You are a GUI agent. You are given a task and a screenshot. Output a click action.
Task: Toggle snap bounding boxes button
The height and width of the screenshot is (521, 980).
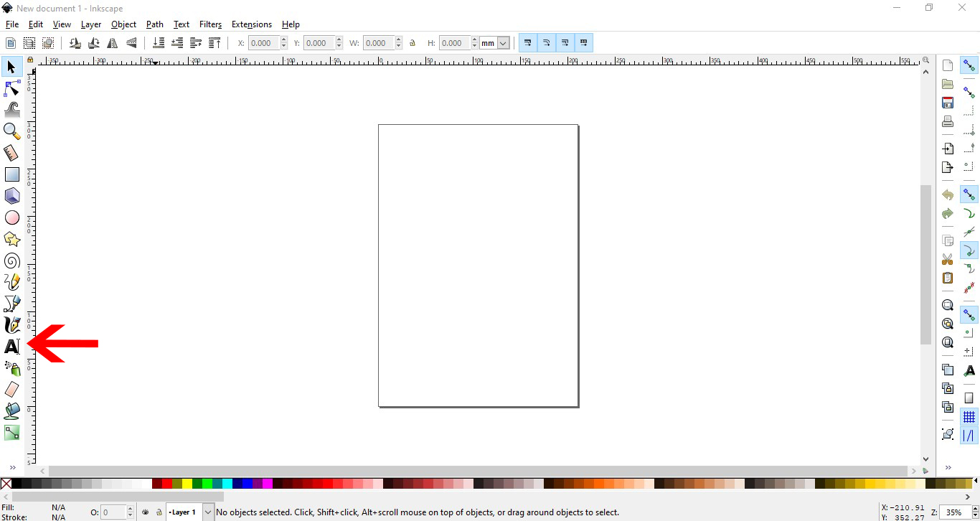click(x=969, y=93)
